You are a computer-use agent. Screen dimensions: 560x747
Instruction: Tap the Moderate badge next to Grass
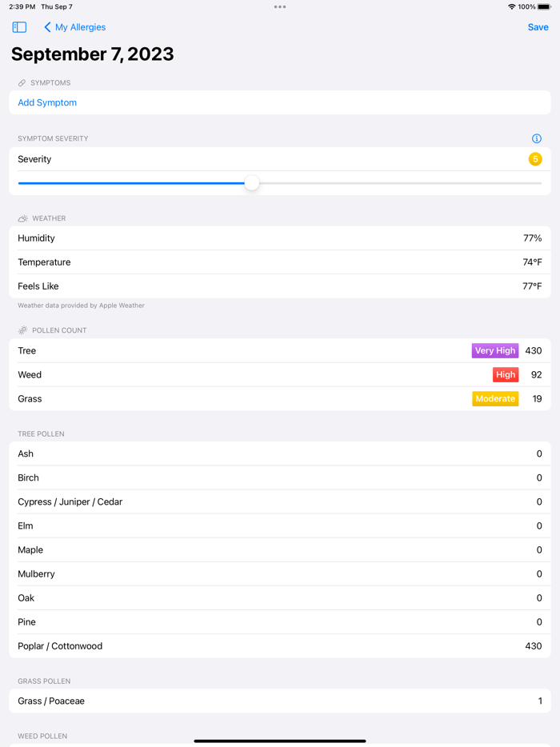[495, 398]
